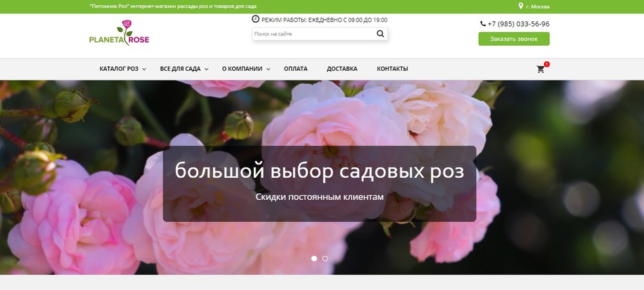Go to the Доставка page

point(342,69)
